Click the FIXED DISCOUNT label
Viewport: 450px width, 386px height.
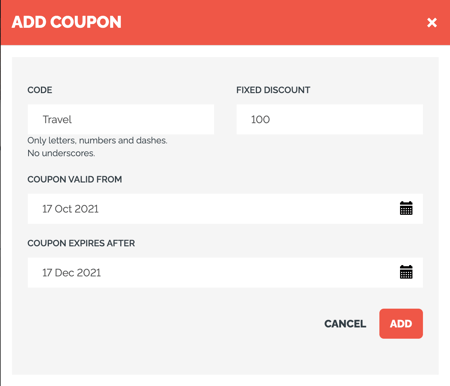[x=273, y=90]
